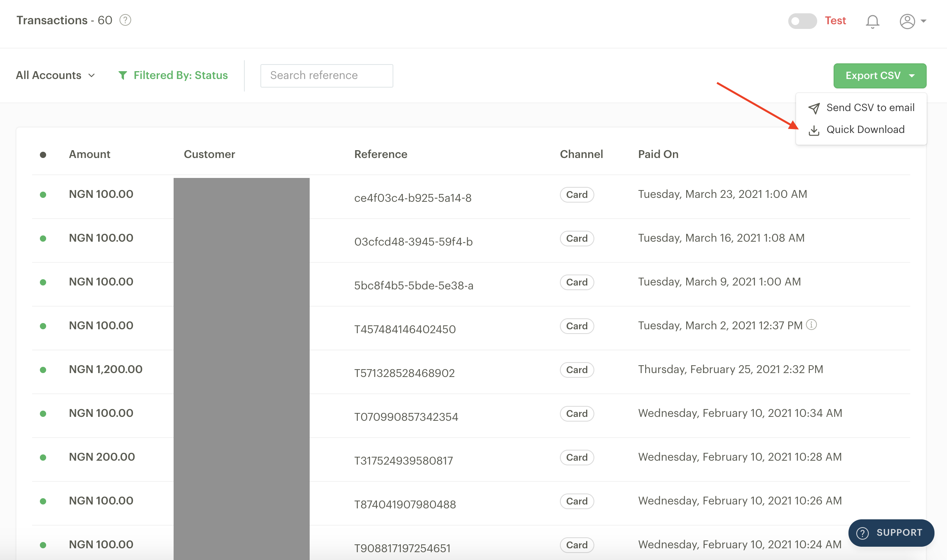Click info icon beside March 2 date
Viewport: 947px width, 560px height.
(x=812, y=325)
